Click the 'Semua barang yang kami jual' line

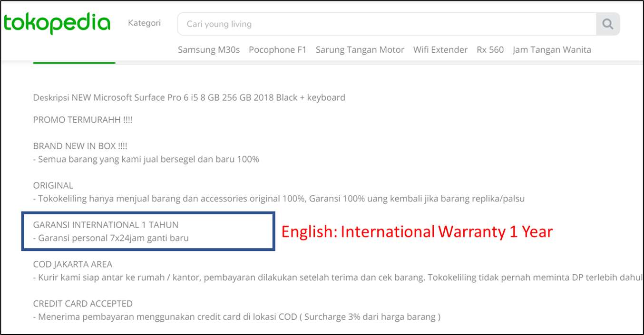146,159
